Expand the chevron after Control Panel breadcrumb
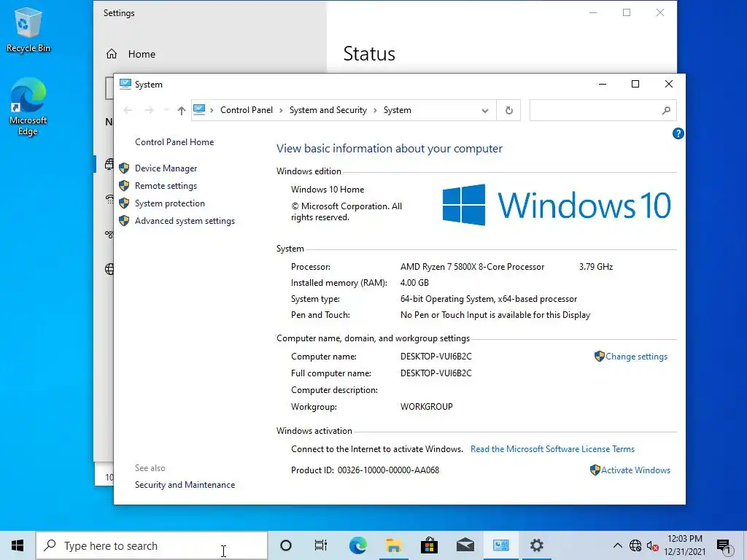 281,111
